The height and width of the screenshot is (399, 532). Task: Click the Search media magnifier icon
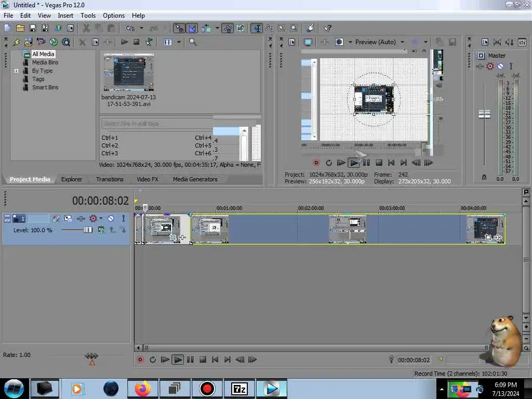click(193, 42)
